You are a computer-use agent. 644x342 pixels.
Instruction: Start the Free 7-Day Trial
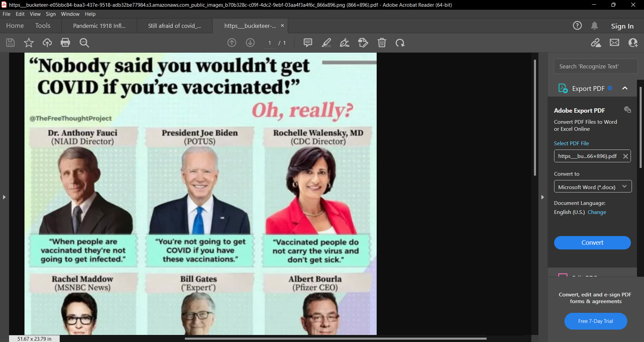[x=596, y=321]
